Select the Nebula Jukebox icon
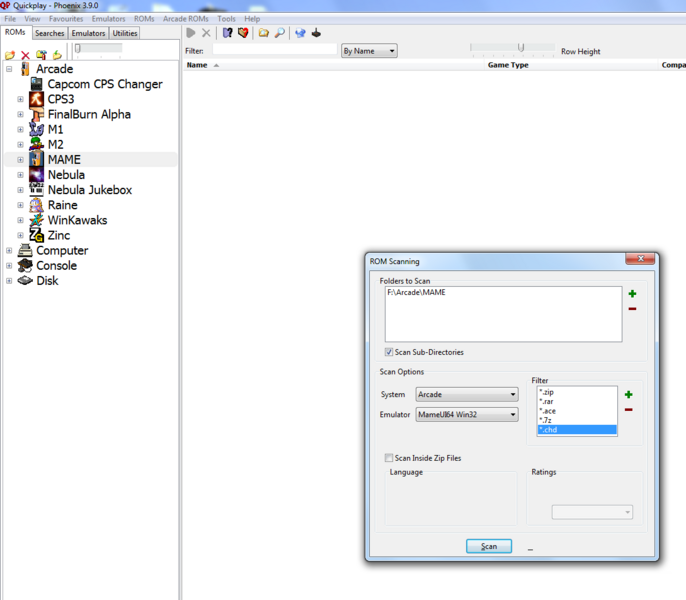Viewport: 686px width, 600px height. pos(36,190)
